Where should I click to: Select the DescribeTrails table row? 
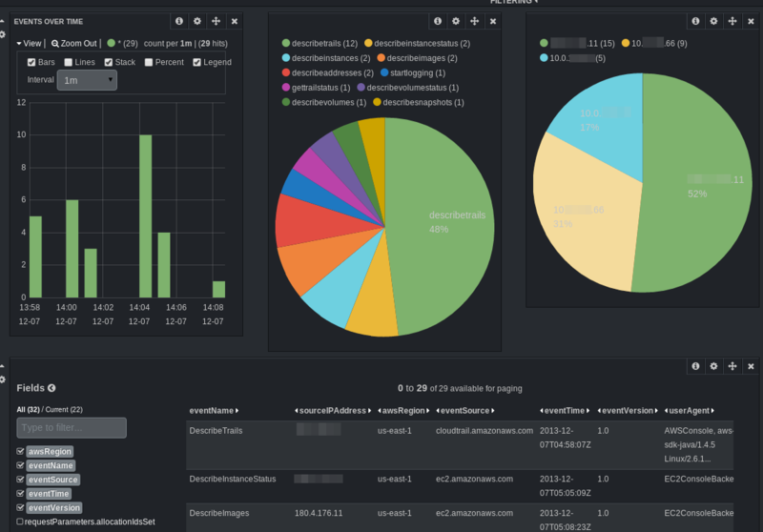click(460, 445)
